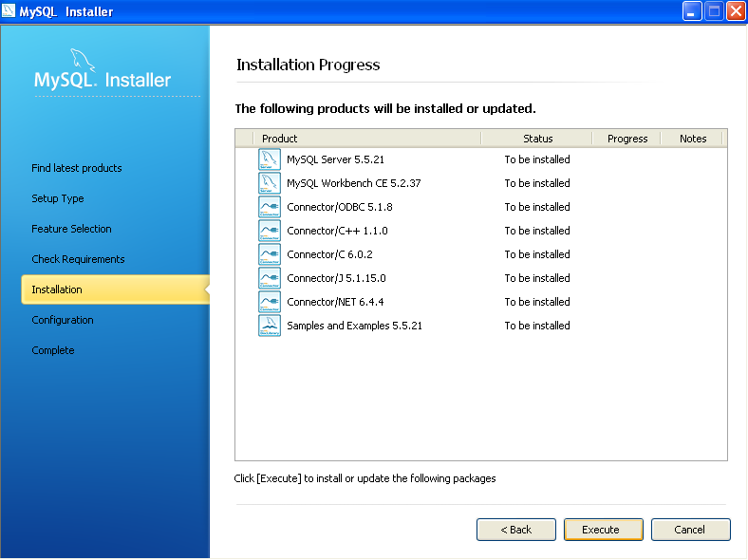Click the Click [Execute] to install hint text

click(365, 478)
